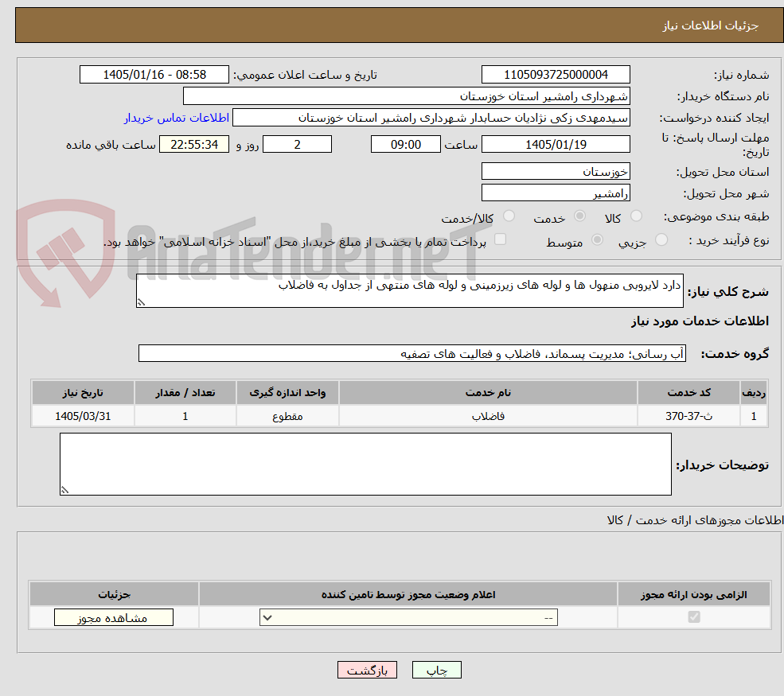This screenshot has width=784, height=696.
Task: Click the تعداد / مقدار column header
Action: pos(185,393)
